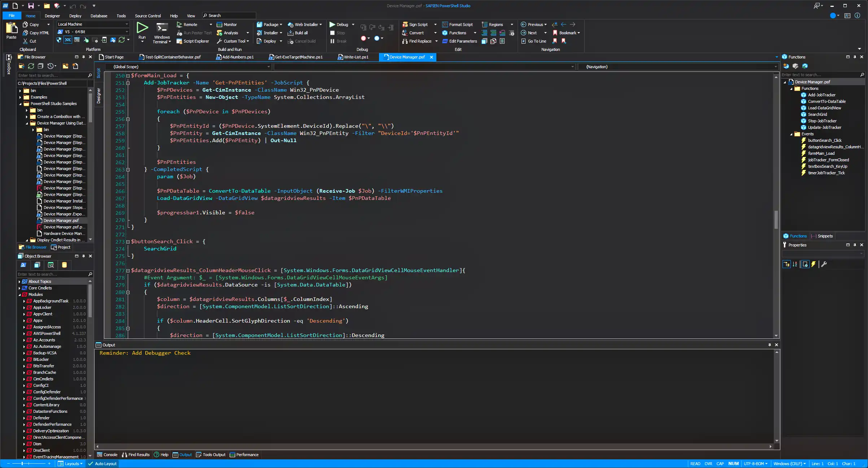Click the green Run script icon
This screenshot has width=868, height=468.
tap(142, 28)
